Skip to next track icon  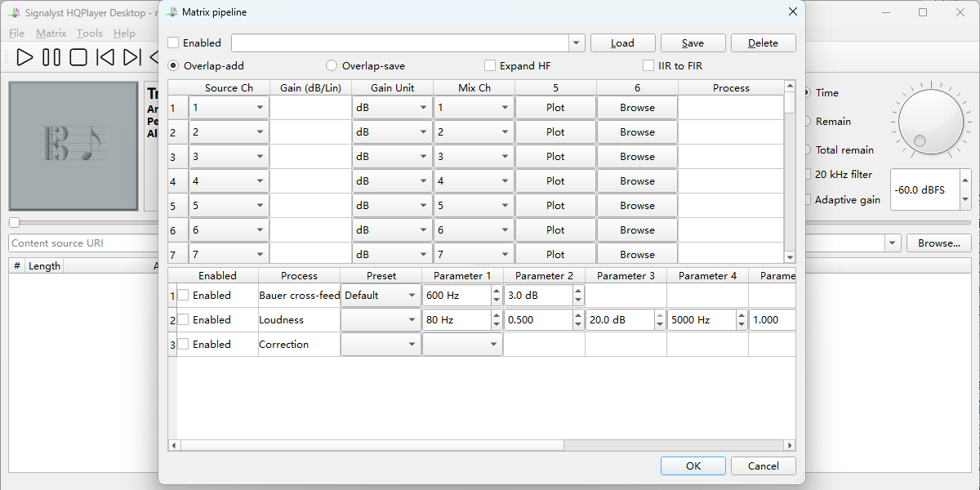coord(131,57)
